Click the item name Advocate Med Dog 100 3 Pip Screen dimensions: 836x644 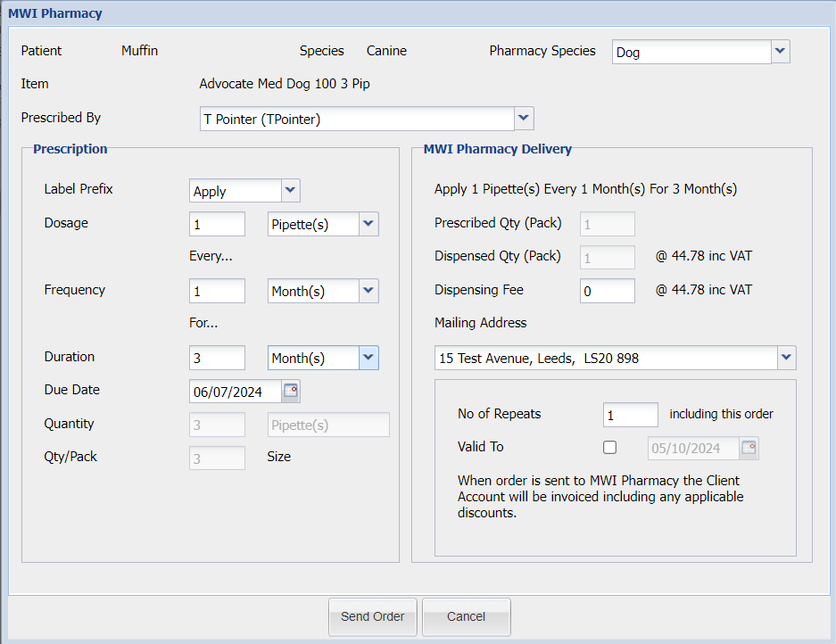(x=285, y=84)
